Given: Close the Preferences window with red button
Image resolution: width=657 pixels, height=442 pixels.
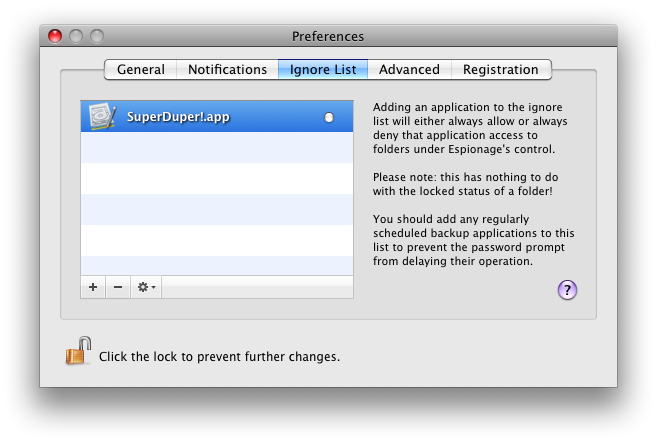Looking at the screenshot, I should click(55, 36).
